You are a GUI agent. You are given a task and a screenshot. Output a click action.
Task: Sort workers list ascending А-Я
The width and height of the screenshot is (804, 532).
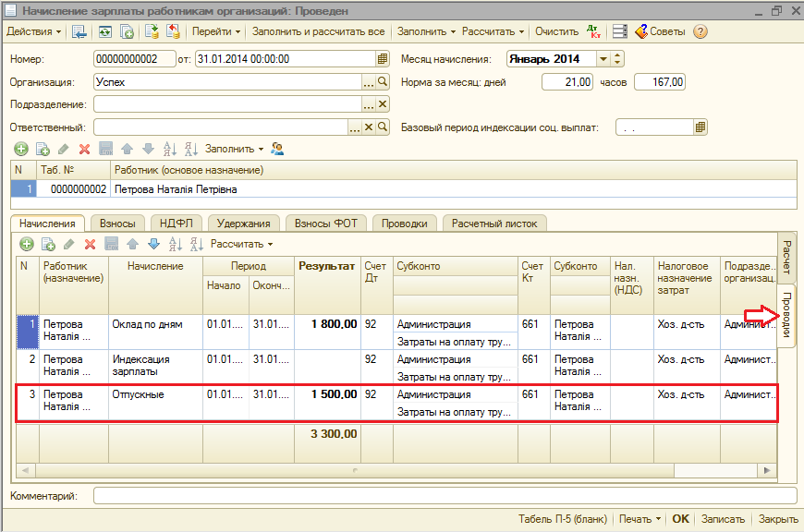169,149
